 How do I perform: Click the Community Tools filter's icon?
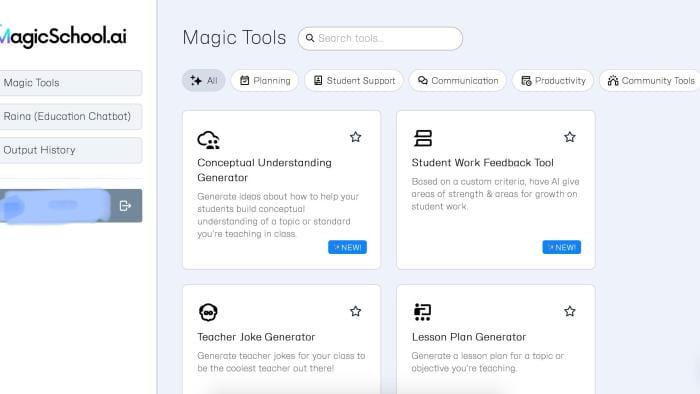click(x=613, y=80)
